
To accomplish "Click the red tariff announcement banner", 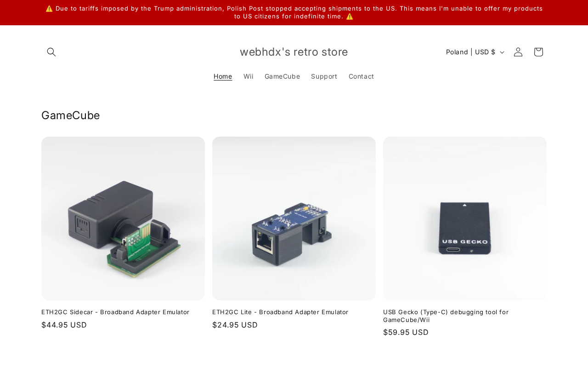I will tap(294, 12).
